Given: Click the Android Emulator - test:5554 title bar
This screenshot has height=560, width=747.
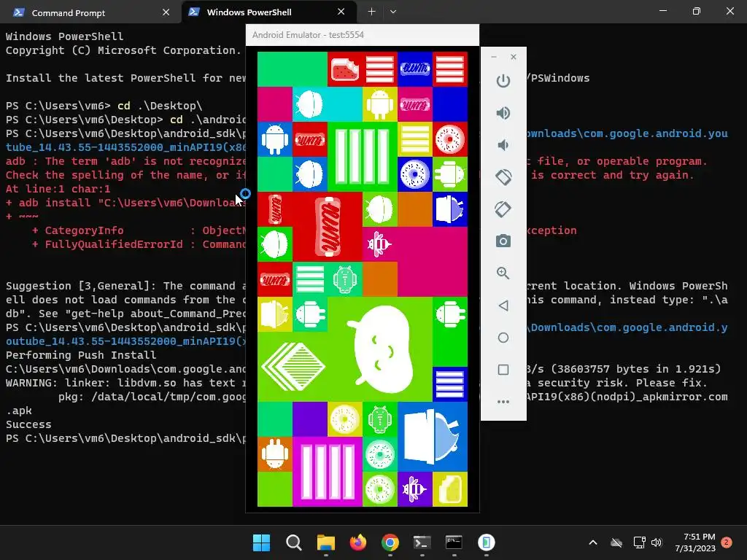Looking at the screenshot, I should pos(362,35).
